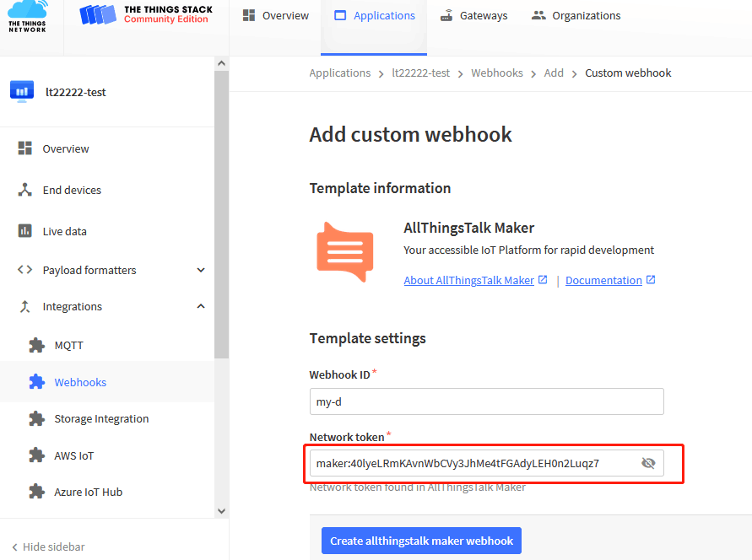Image resolution: width=752 pixels, height=560 pixels.
Task: Open the Documentation link
Action: (603, 280)
